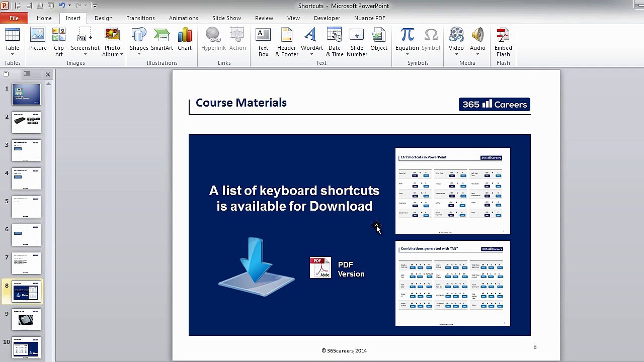Expand the Equation dropdown arrow
This screenshot has height=362, width=644.
407,54
